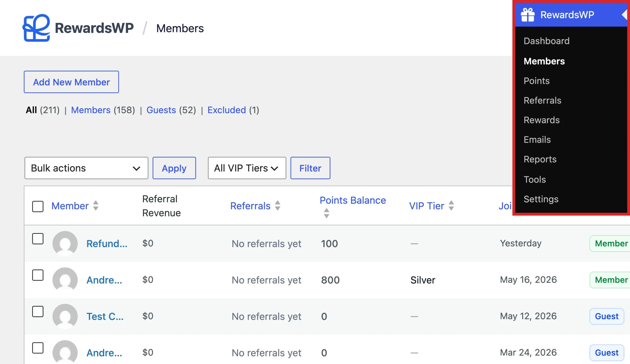Sort by the Referrals column arrows
The image size is (630, 364).
click(x=277, y=206)
